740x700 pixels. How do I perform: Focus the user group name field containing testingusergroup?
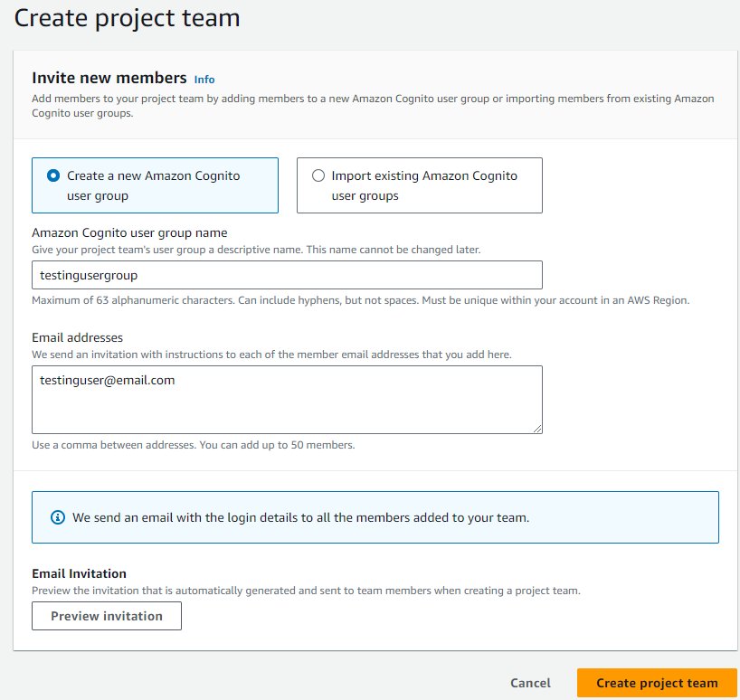pos(287,275)
